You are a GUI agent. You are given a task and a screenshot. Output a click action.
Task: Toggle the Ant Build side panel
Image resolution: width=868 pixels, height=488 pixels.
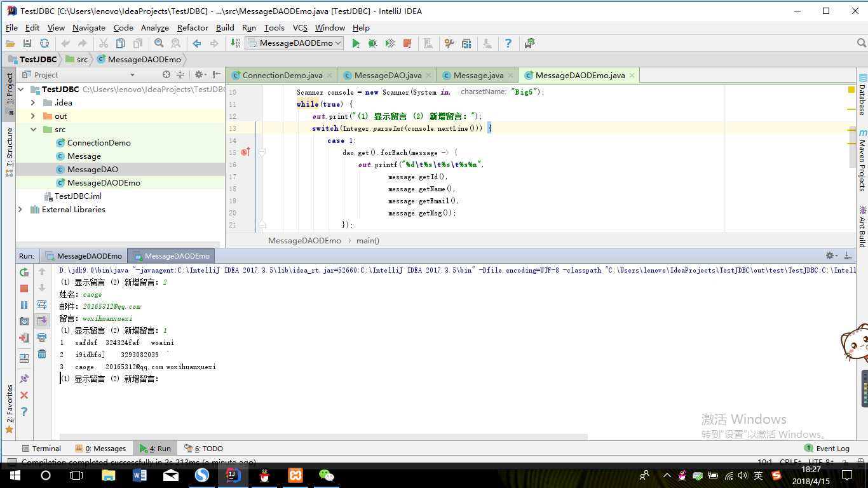coord(862,227)
